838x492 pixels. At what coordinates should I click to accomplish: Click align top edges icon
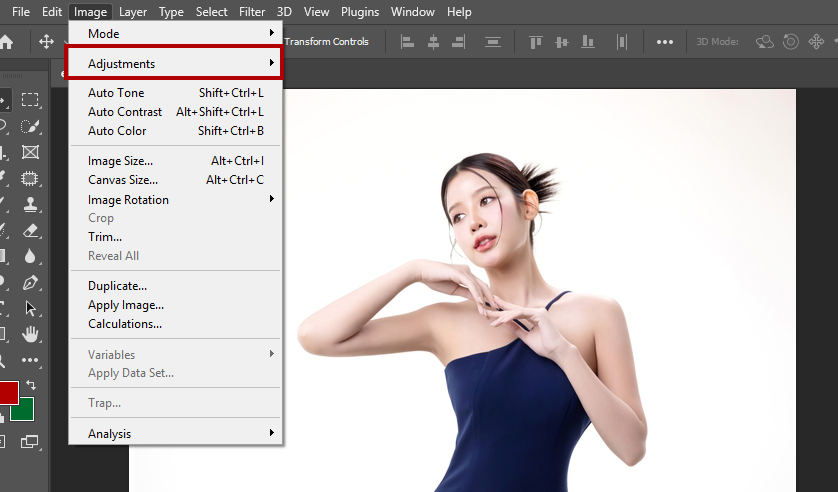(x=535, y=42)
